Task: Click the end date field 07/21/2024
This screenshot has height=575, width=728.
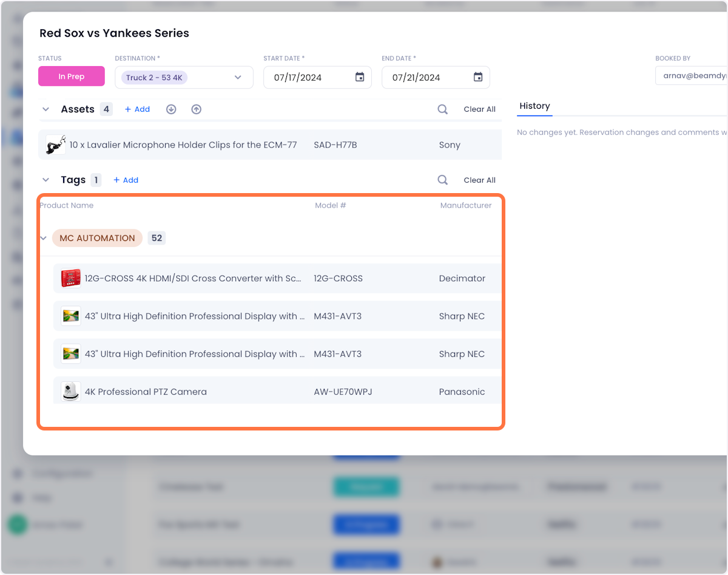Action: pos(436,78)
